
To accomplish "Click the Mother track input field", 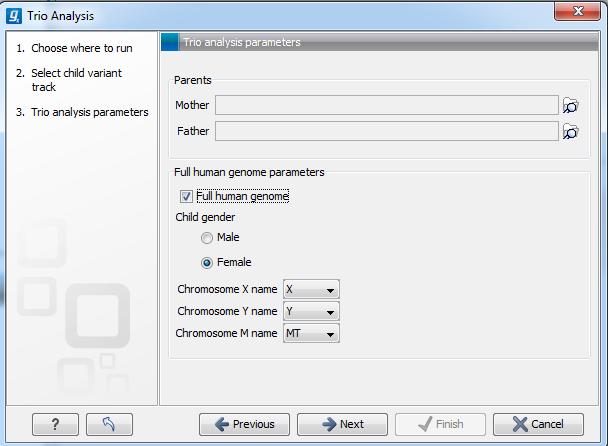I will 386,106.
